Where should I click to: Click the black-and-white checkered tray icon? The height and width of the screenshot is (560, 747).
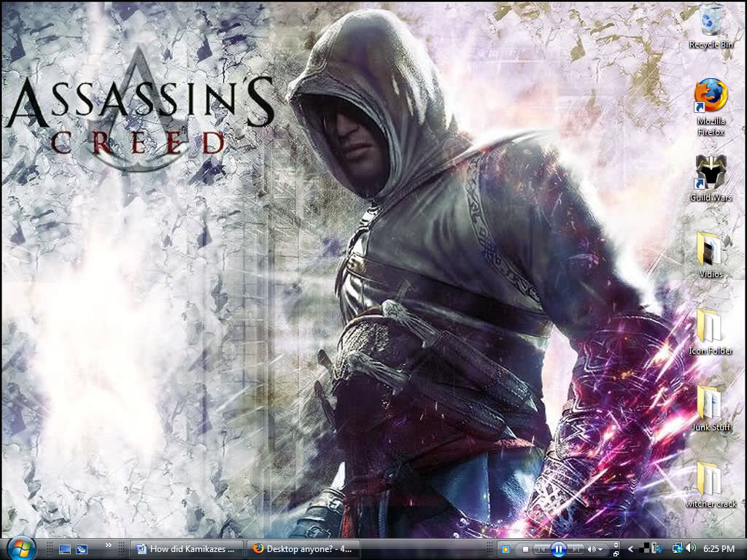click(x=644, y=548)
